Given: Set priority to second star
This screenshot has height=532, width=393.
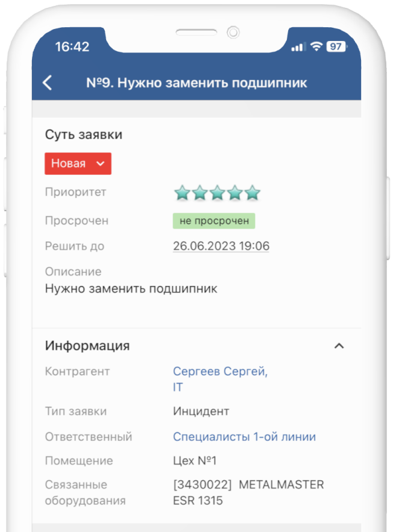Looking at the screenshot, I should [x=200, y=193].
